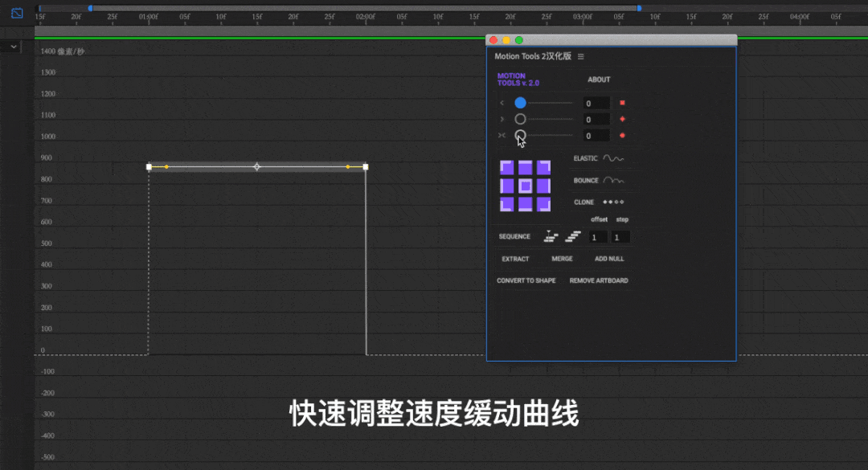This screenshot has height=470, width=868.
Task: Click the ABOUT button in Motion Tools
Action: 599,80
